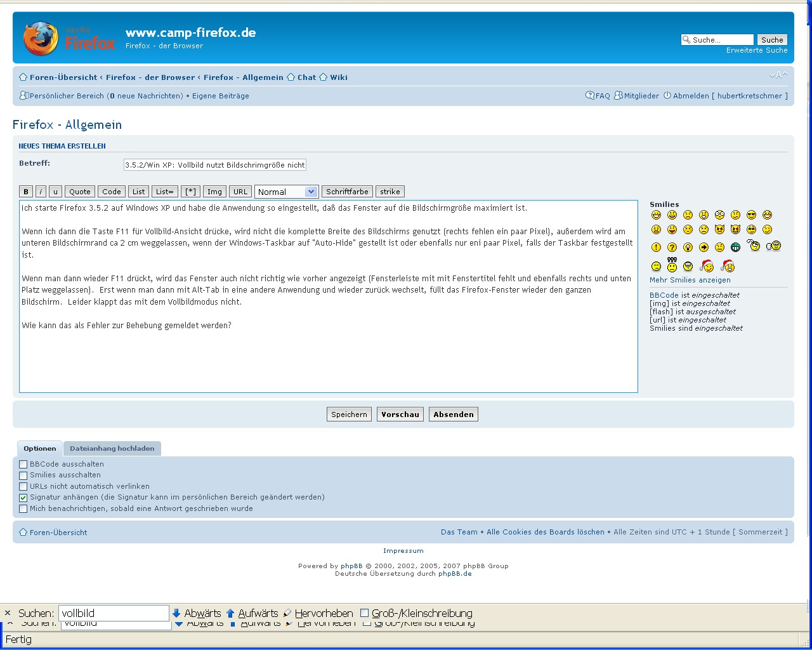Insert the smiley with three question marks

point(672,265)
